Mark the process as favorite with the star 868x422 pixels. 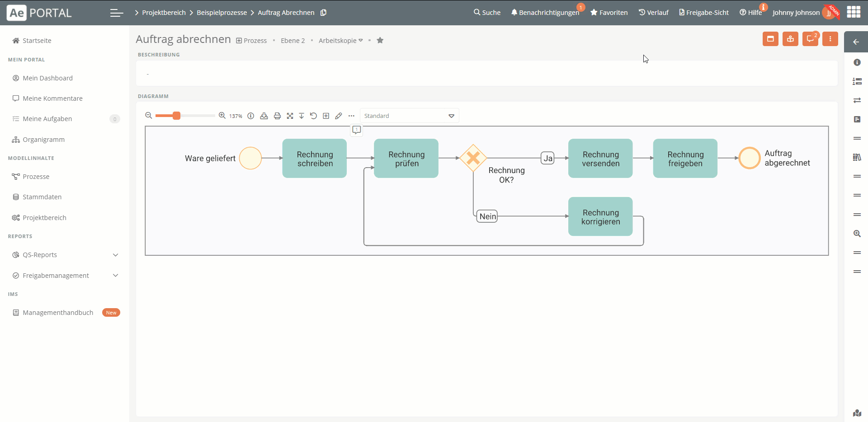tap(380, 40)
